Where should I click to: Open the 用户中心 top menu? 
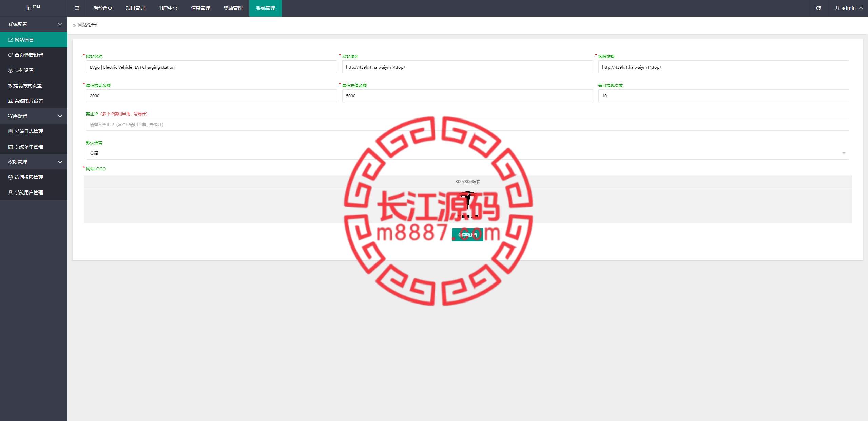point(168,8)
